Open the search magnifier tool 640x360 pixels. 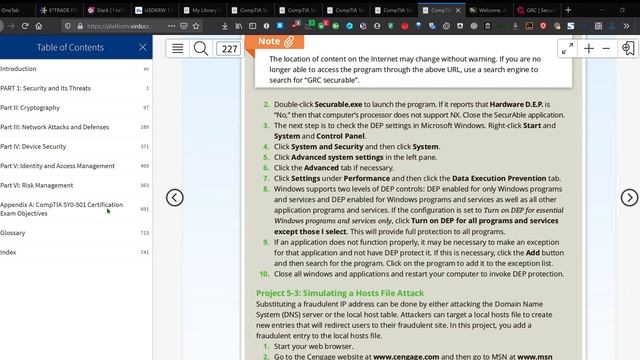click(200, 49)
